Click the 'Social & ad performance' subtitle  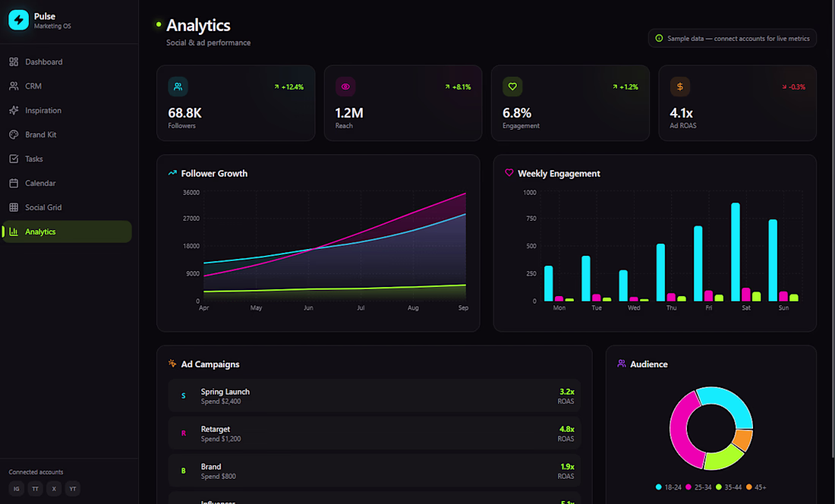click(x=208, y=43)
